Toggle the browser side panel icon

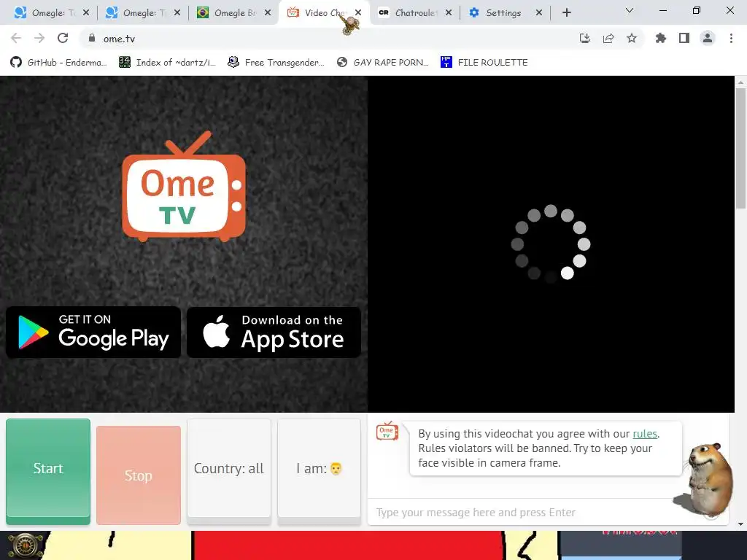click(684, 38)
